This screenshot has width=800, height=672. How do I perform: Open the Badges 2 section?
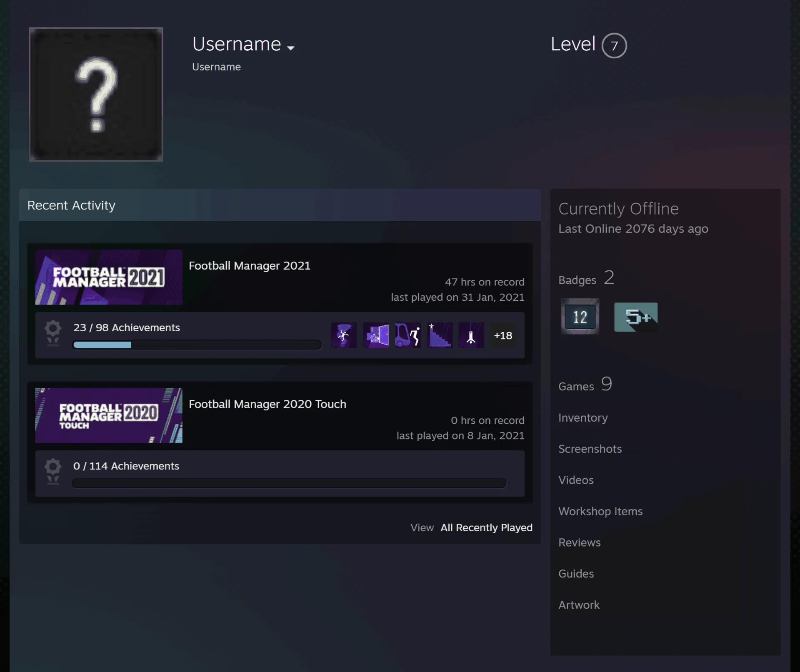click(586, 278)
